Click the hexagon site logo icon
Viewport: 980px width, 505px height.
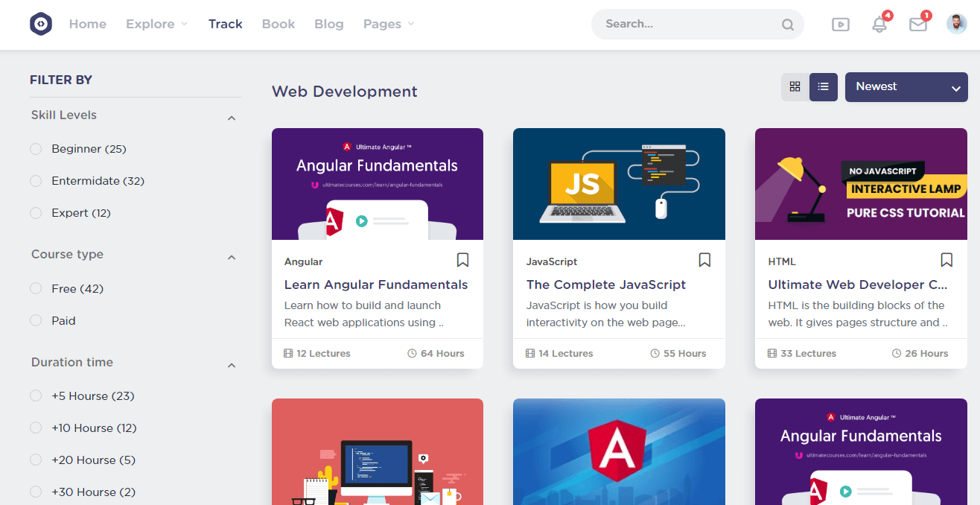(x=41, y=24)
